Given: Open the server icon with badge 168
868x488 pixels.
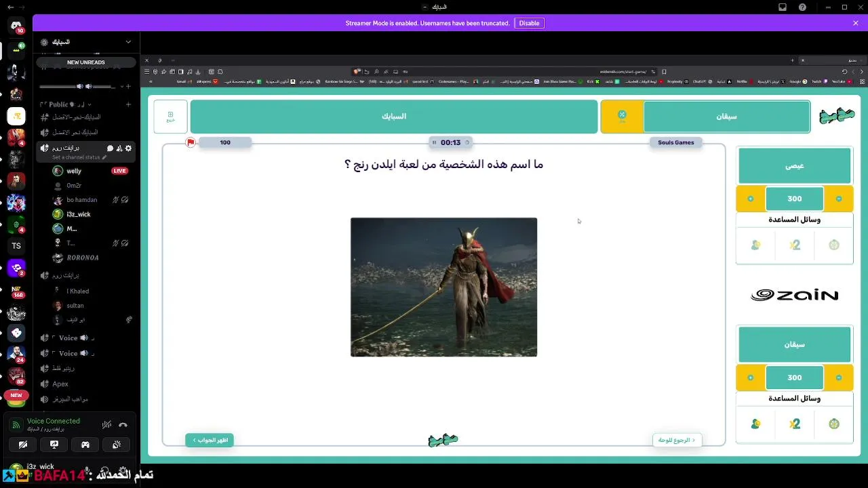Looking at the screenshot, I should coord(16,290).
